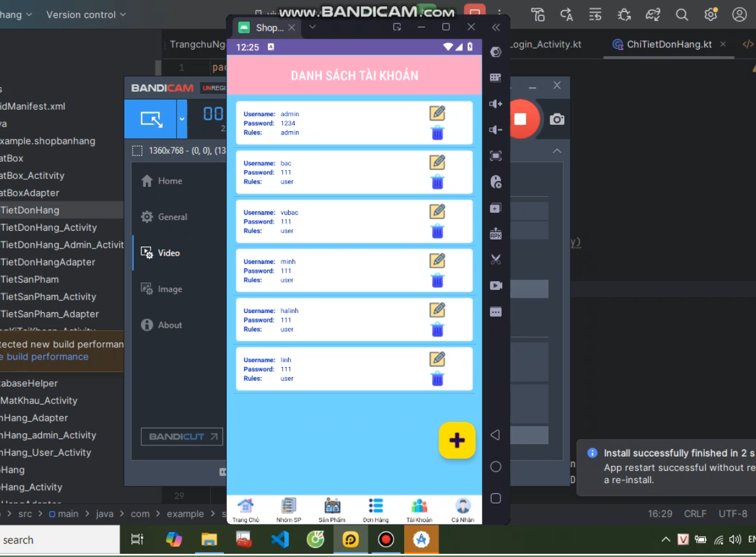
Task: Click Windows taskbar search box
Action: tap(60, 540)
